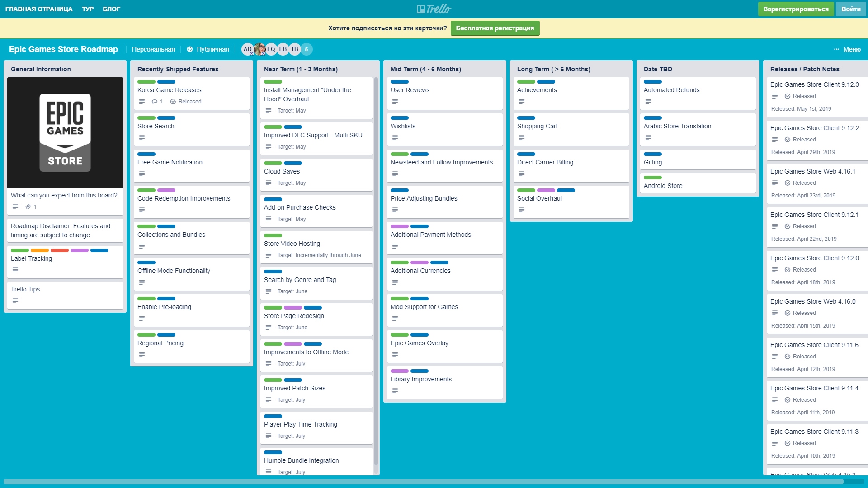This screenshot has height=488, width=868.
Task: Open the Shopping Cart card
Action: [571, 130]
